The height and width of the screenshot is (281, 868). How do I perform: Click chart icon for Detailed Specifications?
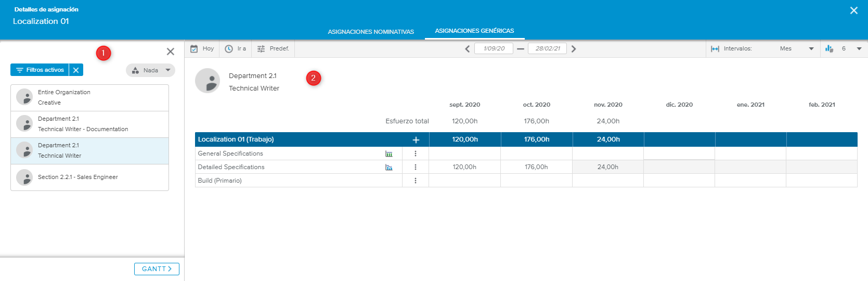click(388, 167)
